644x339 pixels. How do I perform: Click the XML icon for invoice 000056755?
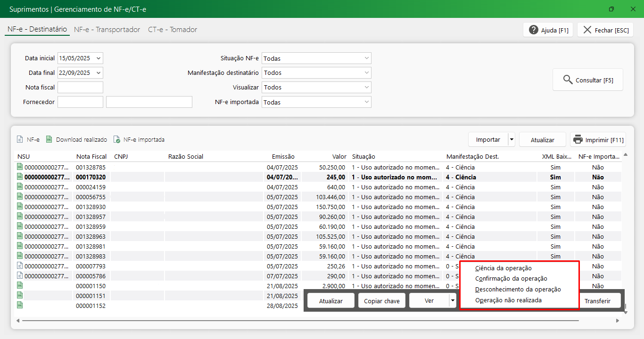20,196
